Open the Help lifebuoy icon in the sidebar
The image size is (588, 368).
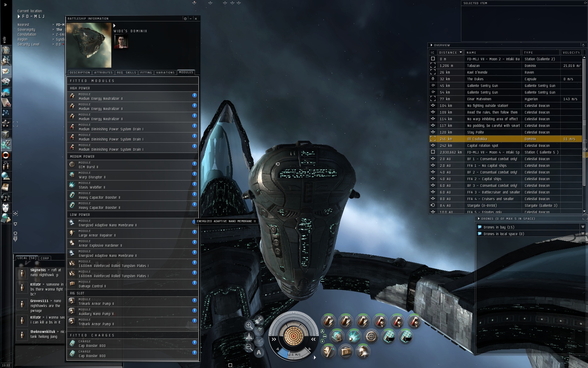coord(6,155)
